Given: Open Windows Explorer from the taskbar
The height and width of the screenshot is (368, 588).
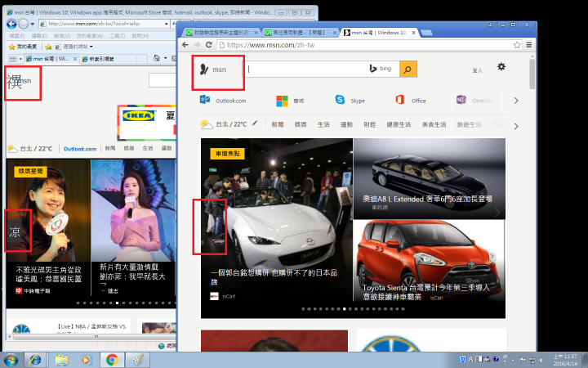Looking at the screenshot, I should click(x=61, y=360).
